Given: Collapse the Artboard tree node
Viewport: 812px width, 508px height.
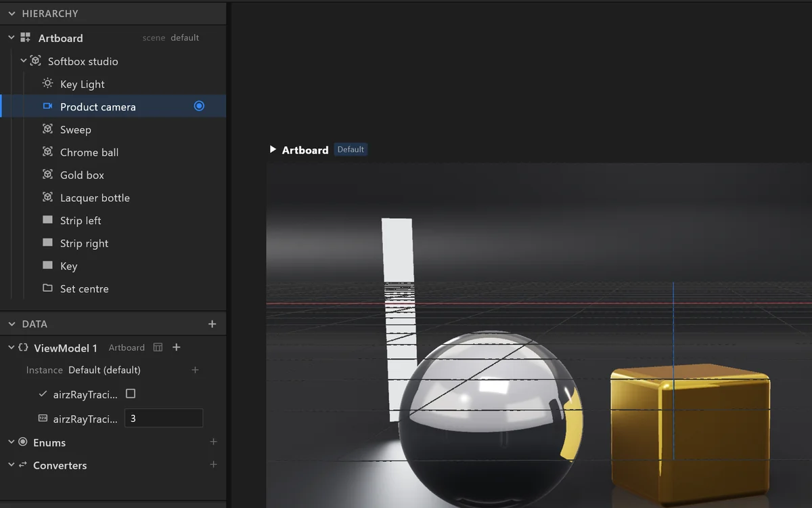Looking at the screenshot, I should [x=12, y=38].
